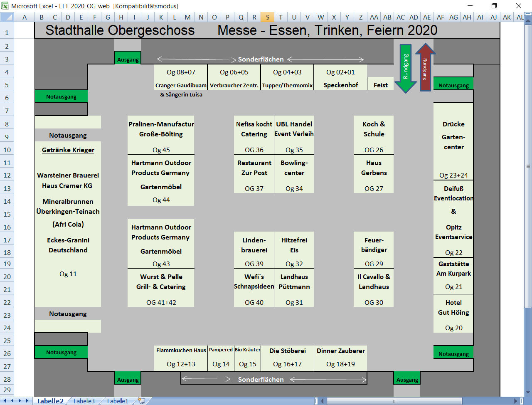Click the 'Og 11' booth cell
532x405 pixels.
tap(68, 274)
